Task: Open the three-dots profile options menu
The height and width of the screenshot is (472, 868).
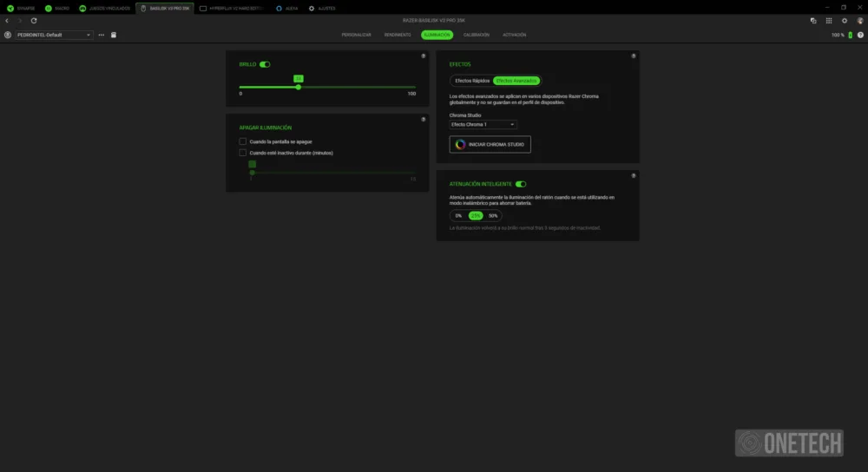Action: pos(102,35)
